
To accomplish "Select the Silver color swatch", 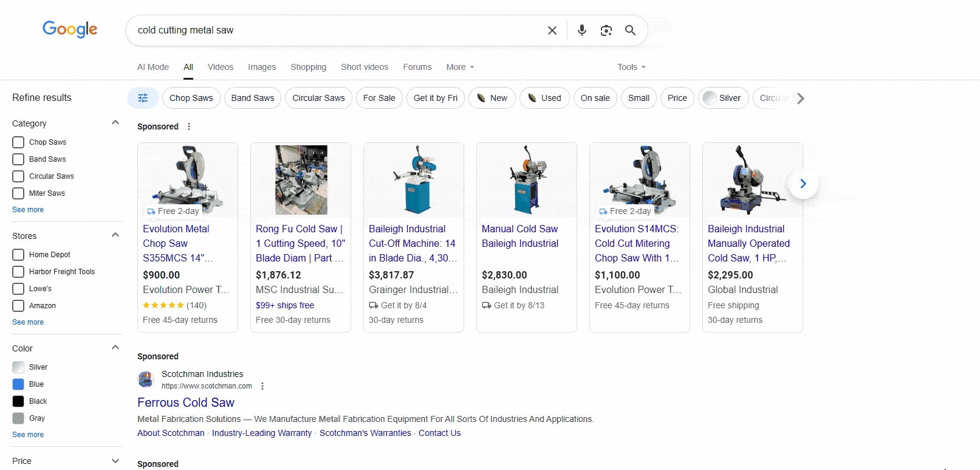I will click(18, 367).
